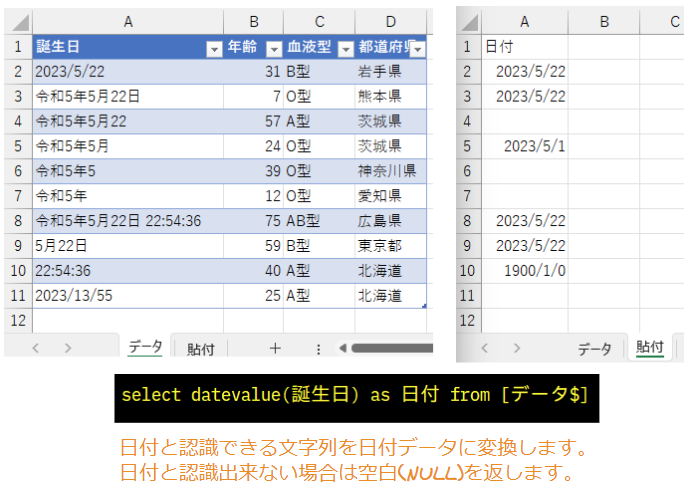Click the 愛知県 prefecture cell

[391, 196]
